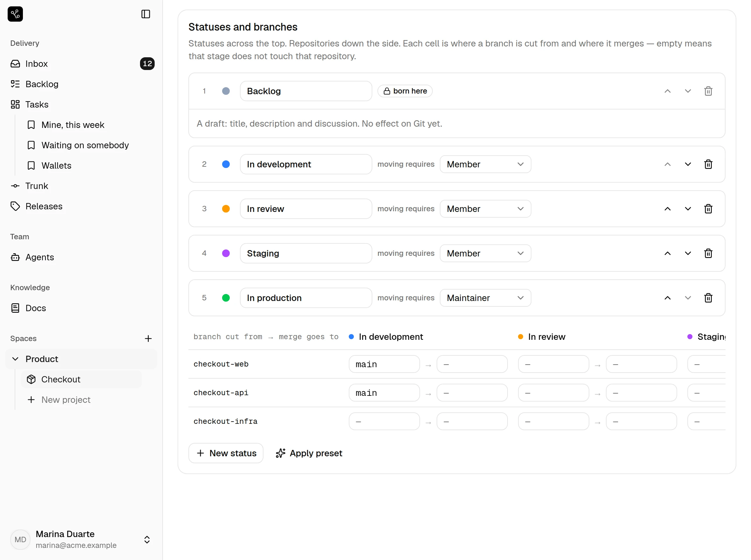
Task: Click Apply preset
Action: [309, 453]
